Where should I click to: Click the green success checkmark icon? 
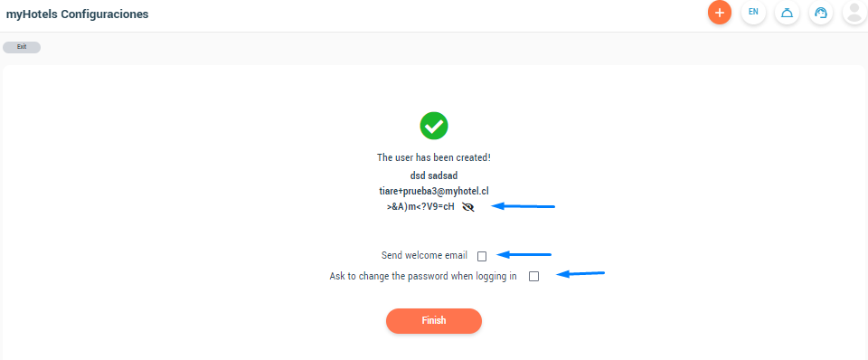click(x=434, y=126)
